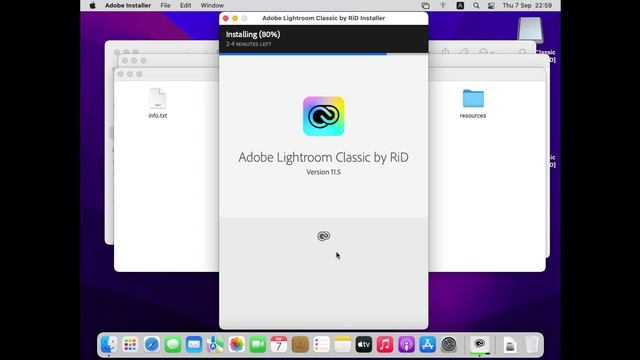Open Spotlight search in menu bar
The image size is (640, 360).
coord(476,5)
